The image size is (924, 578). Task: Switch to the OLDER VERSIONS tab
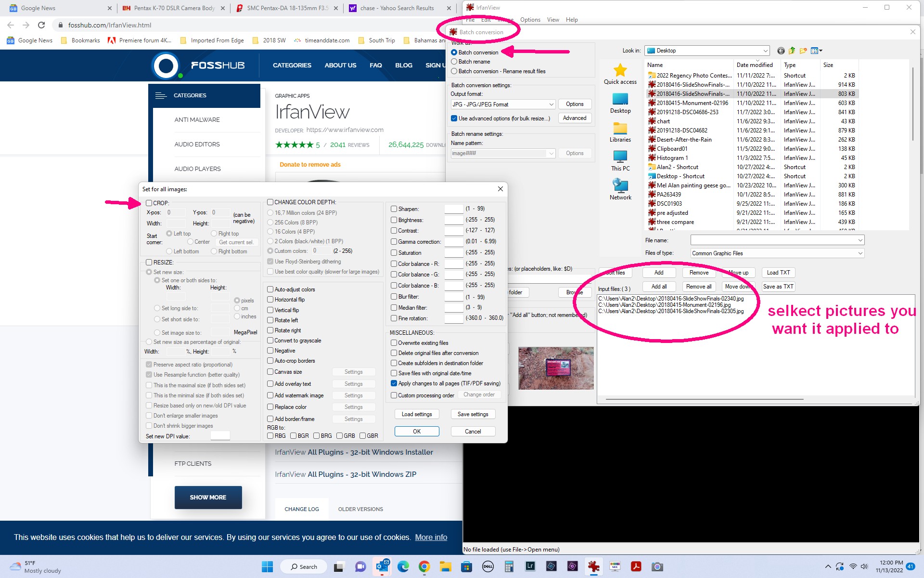(360, 509)
